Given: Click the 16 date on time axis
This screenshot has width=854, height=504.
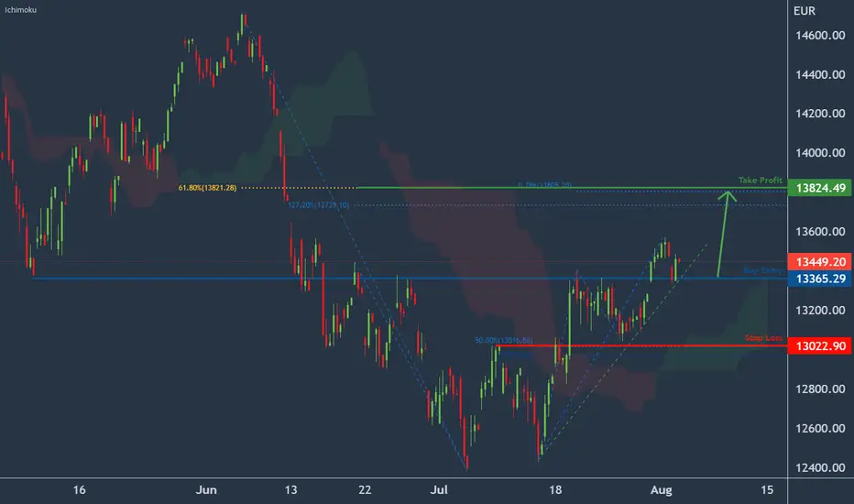Looking at the screenshot, I should [x=79, y=490].
